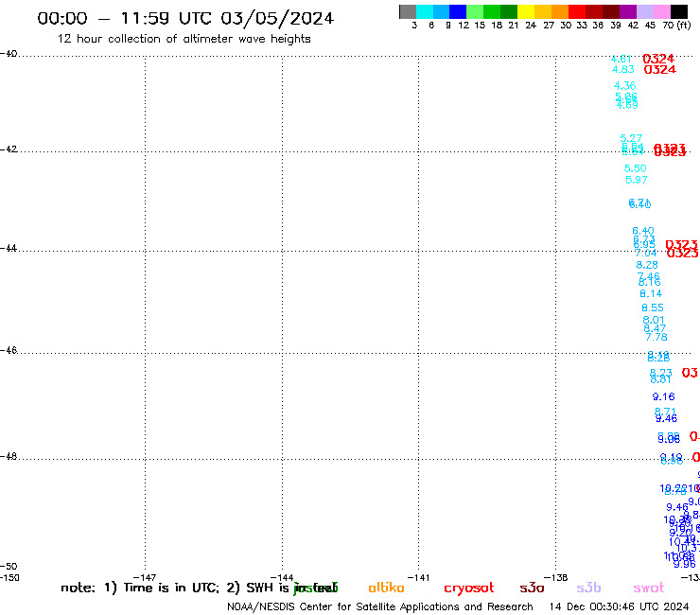
Task: Click the timestamp '14 Dec 00:30:46 UTC 2024'
Action: point(620,607)
